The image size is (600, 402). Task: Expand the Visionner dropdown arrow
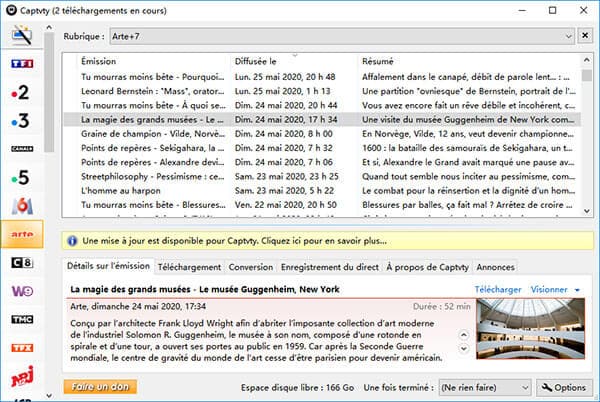click(577, 290)
